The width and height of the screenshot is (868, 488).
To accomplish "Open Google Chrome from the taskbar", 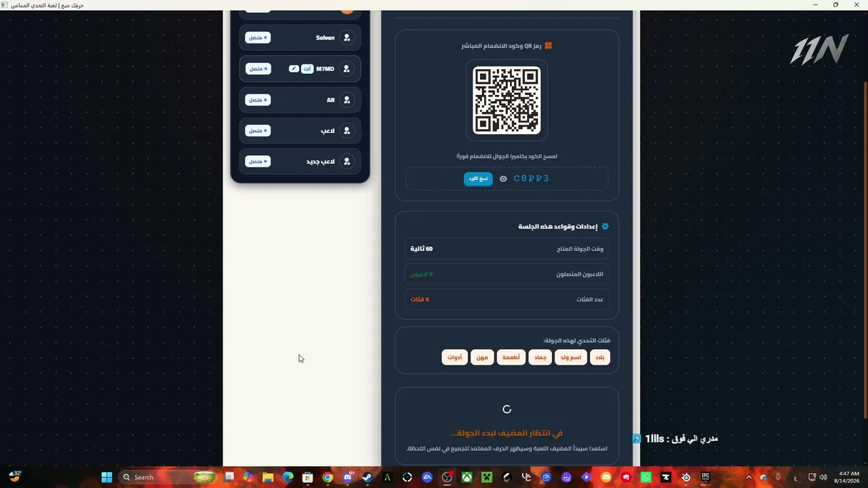I will coord(328,477).
